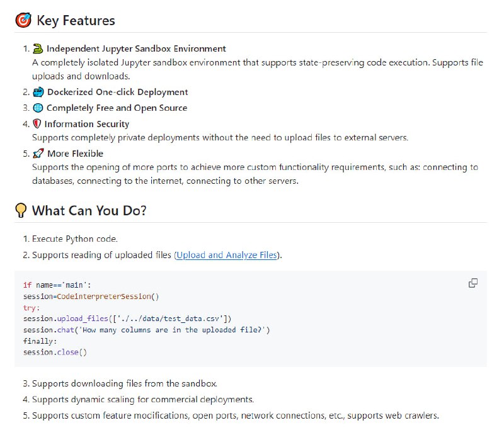Viewport: 504px width, 435px height.
Task: Click the shield icon beside Information Security
Action: 37,124
